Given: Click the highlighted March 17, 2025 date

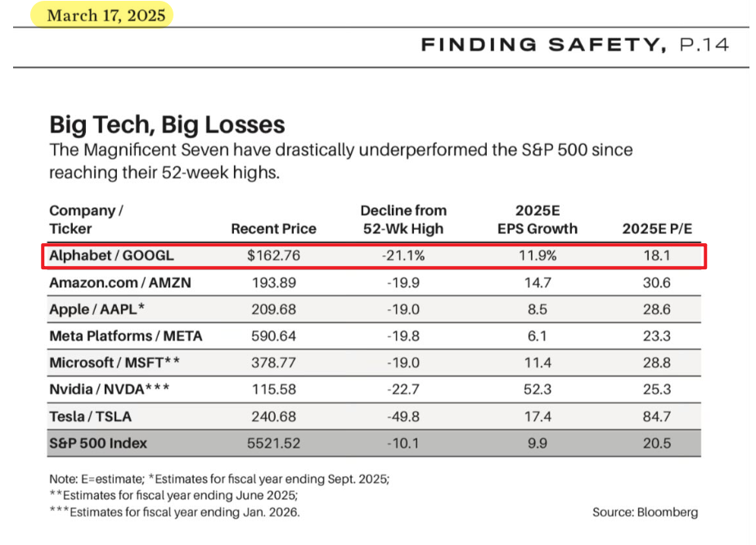Looking at the screenshot, I should 106,16.
